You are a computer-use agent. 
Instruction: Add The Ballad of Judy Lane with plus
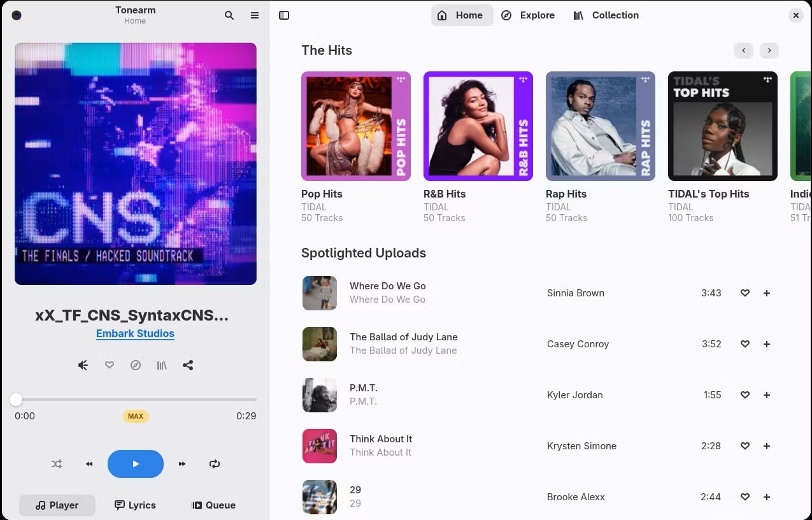[767, 344]
